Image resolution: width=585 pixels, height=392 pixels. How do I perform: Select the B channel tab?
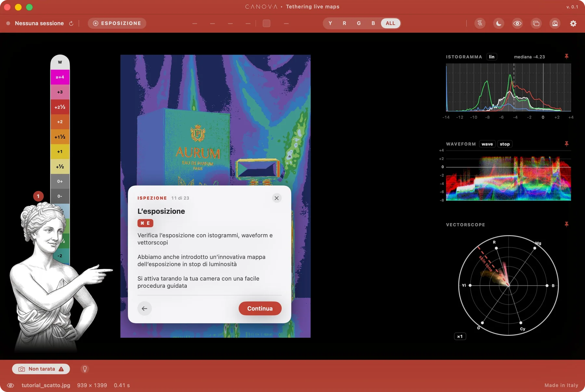(x=373, y=23)
